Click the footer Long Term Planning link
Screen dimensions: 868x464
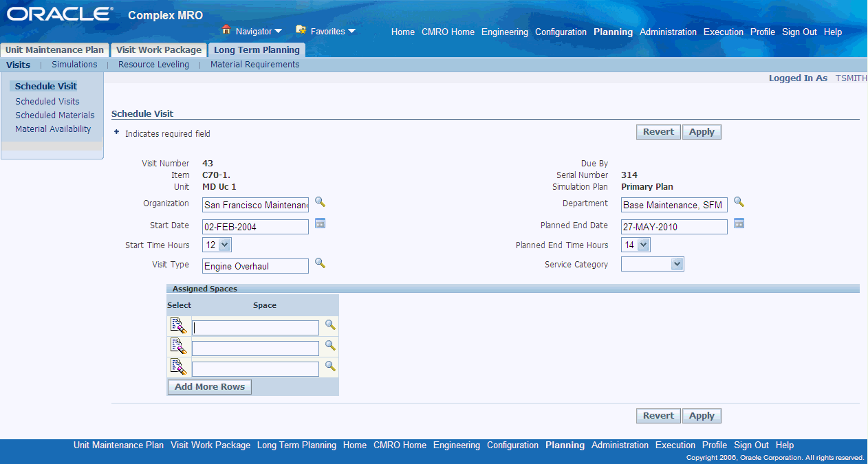tap(296, 445)
